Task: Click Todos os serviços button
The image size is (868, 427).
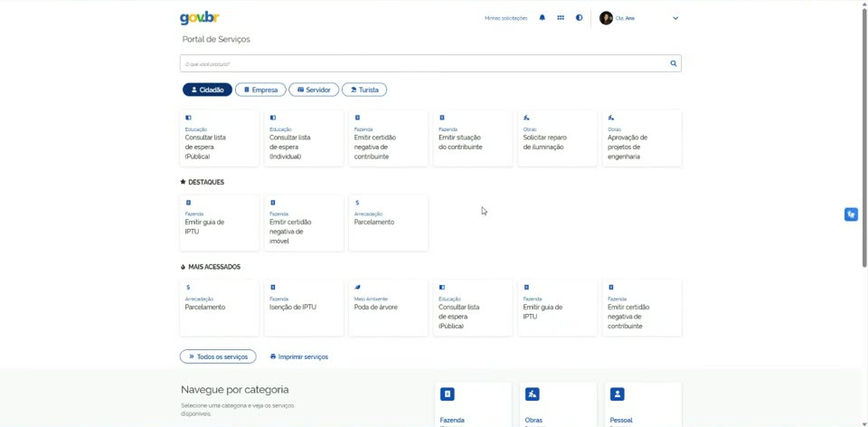Action: coord(218,356)
